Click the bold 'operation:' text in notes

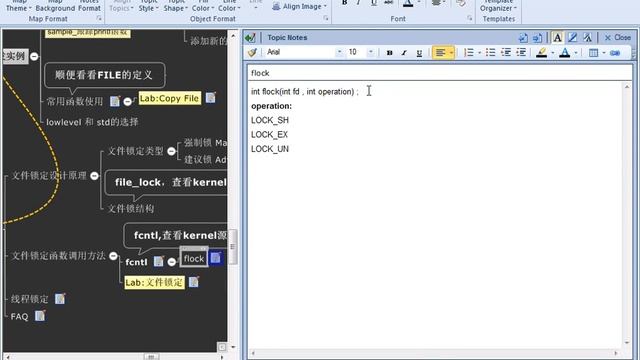click(x=271, y=106)
